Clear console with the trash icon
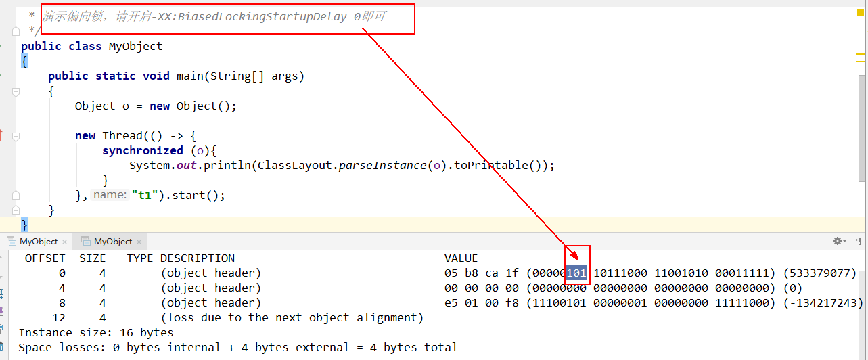The image size is (868, 360). pyautogui.click(x=2, y=346)
